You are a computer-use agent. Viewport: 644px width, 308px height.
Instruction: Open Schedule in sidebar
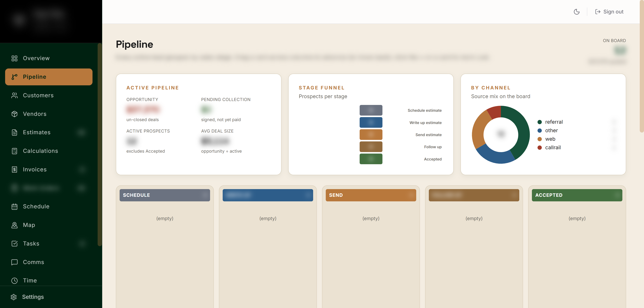(x=49, y=206)
